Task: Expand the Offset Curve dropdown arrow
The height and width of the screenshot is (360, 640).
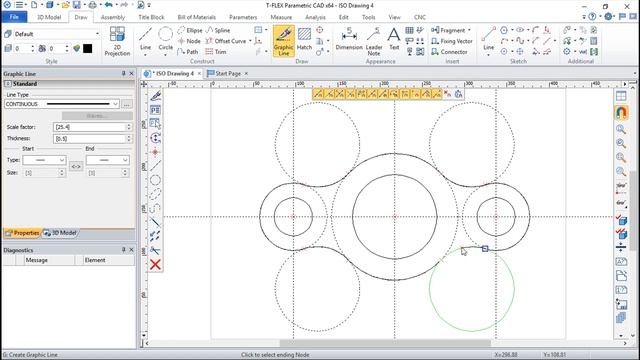Action: tap(250, 41)
